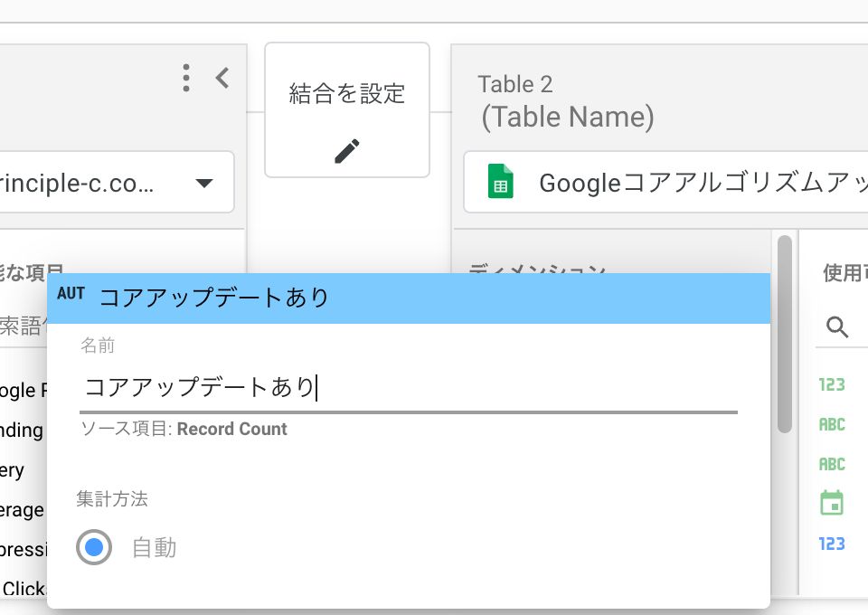The height and width of the screenshot is (615, 868).
Task: Collapse the left table panel with chevron
Action: click(x=222, y=78)
